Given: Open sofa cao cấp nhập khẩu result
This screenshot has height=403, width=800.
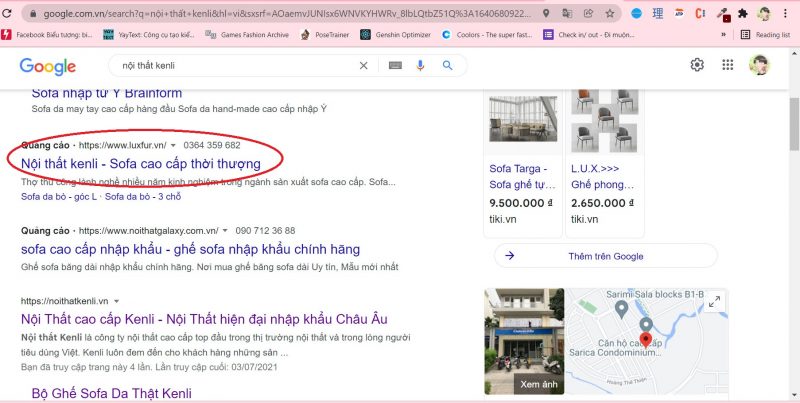Looking at the screenshot, I should coord(190,249).
